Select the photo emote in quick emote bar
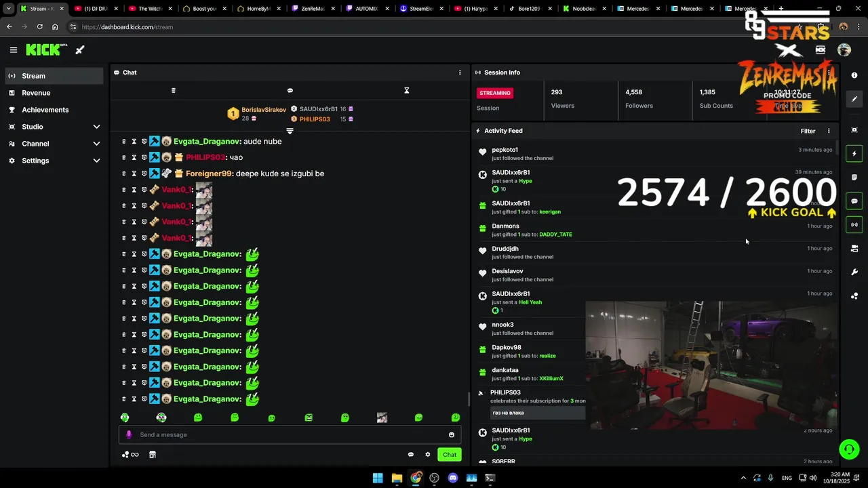The height and width of the screenshot is (488, 868). point(382,418)
